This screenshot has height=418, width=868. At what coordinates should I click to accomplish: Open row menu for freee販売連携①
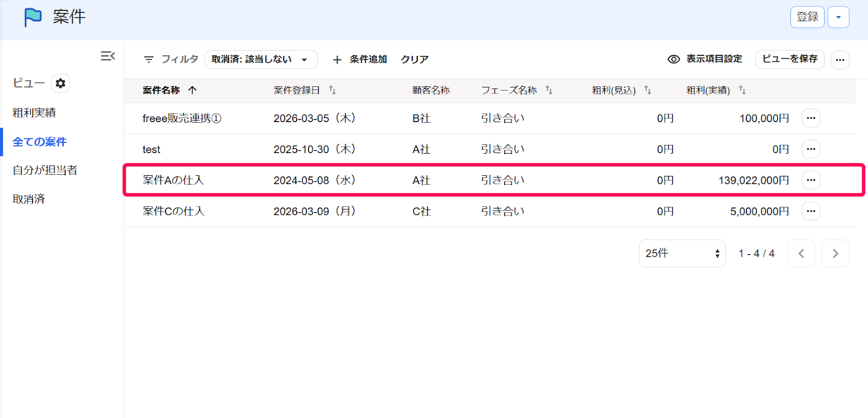click(x=811, y=118)
